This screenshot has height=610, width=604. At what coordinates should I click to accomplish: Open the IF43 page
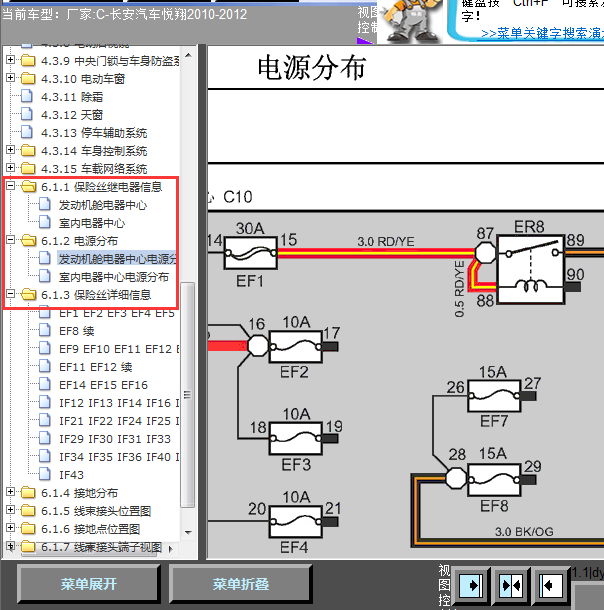tap(71, 475)
